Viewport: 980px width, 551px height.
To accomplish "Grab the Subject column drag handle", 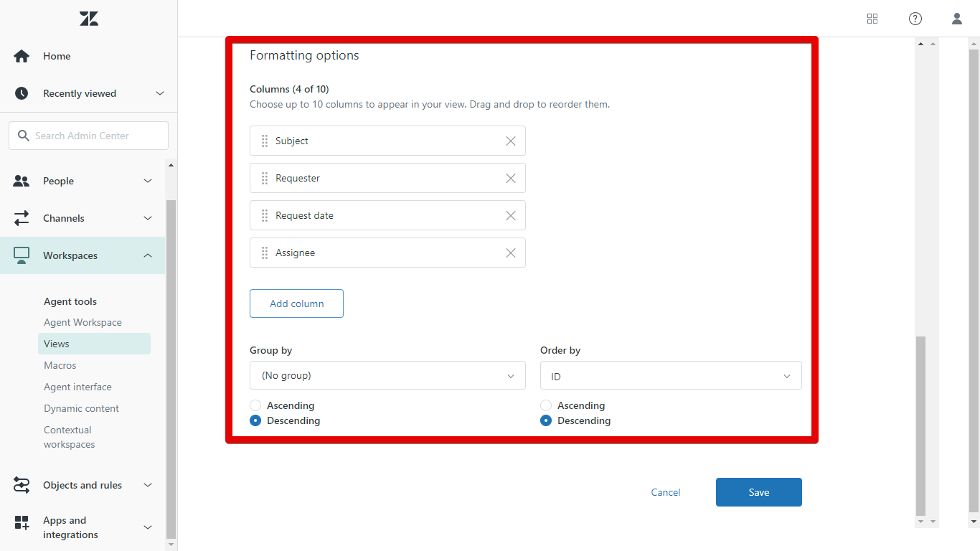I will point(265,141).
